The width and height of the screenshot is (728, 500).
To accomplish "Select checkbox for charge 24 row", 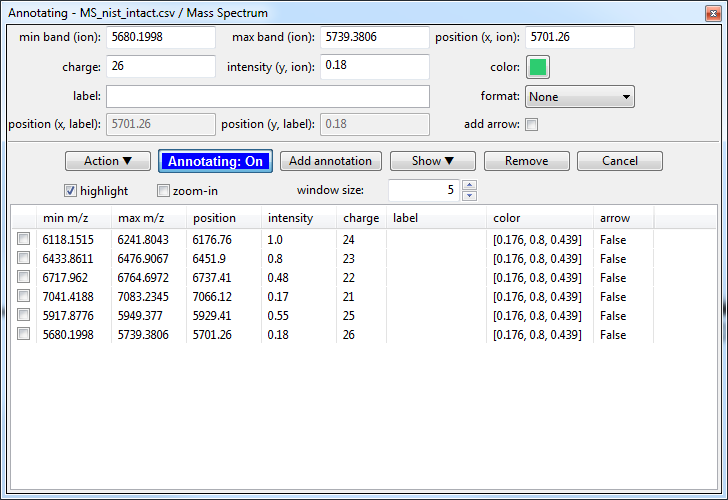I will tap(23, 240).
